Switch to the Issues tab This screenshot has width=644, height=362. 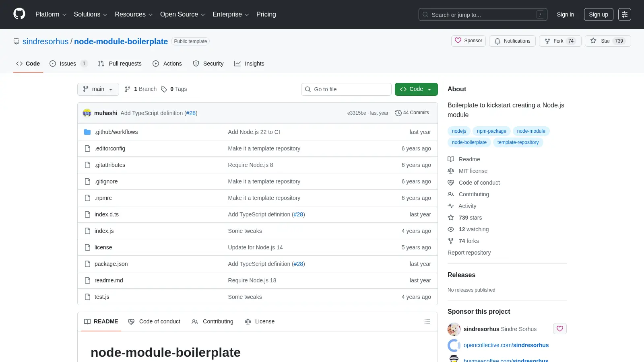(x=68, y=64)
